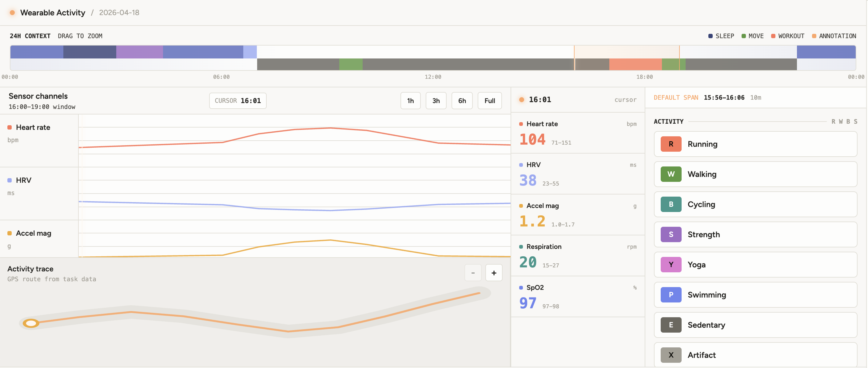Click the Swimming activity P badge

(671, 295)
